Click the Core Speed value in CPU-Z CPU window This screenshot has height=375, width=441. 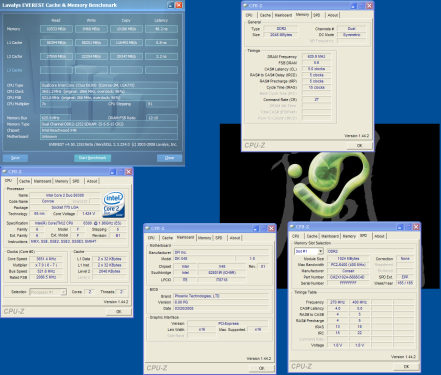(46, 259)
